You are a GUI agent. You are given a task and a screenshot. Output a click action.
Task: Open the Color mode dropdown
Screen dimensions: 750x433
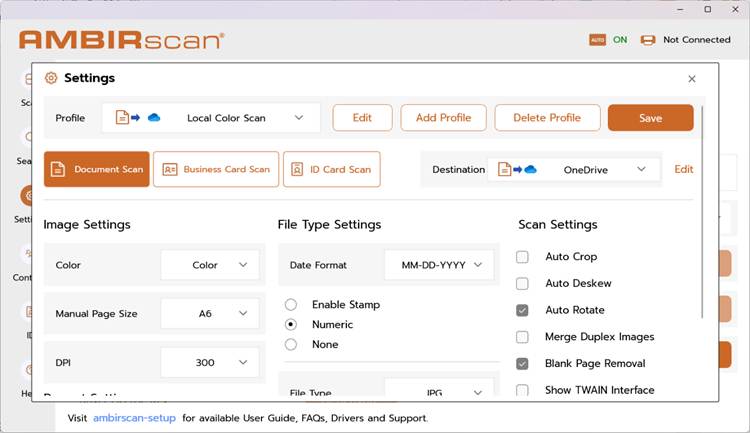coord(210,265)
